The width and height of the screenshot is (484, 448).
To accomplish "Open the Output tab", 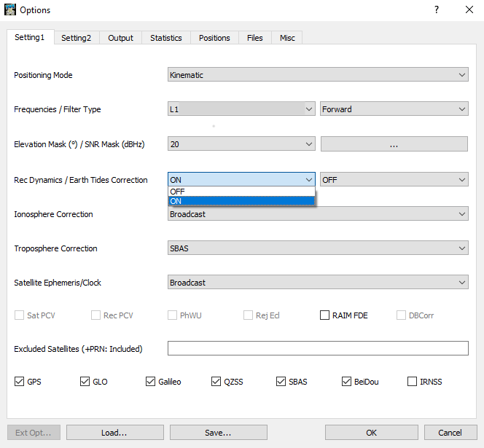I will point(120,38).
